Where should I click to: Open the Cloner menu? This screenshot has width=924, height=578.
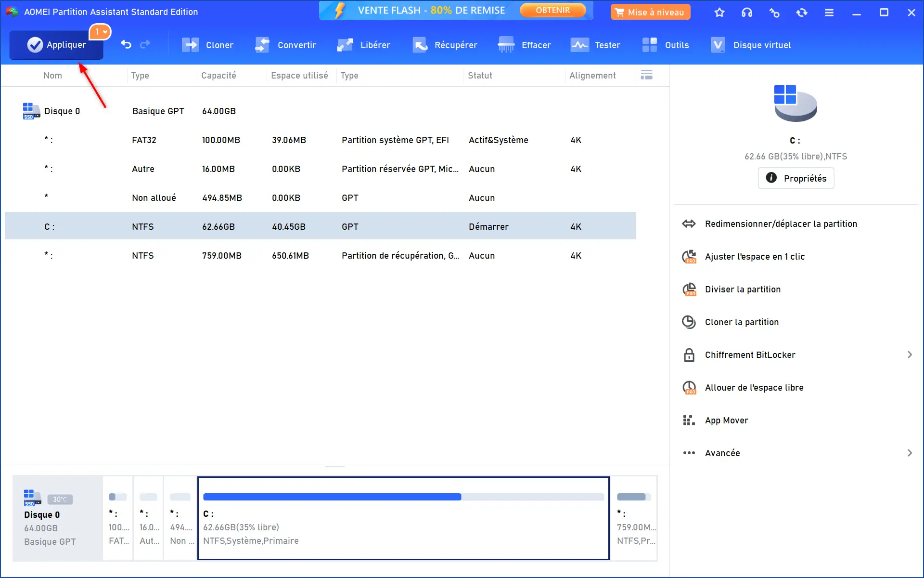(x=208, y=45)
